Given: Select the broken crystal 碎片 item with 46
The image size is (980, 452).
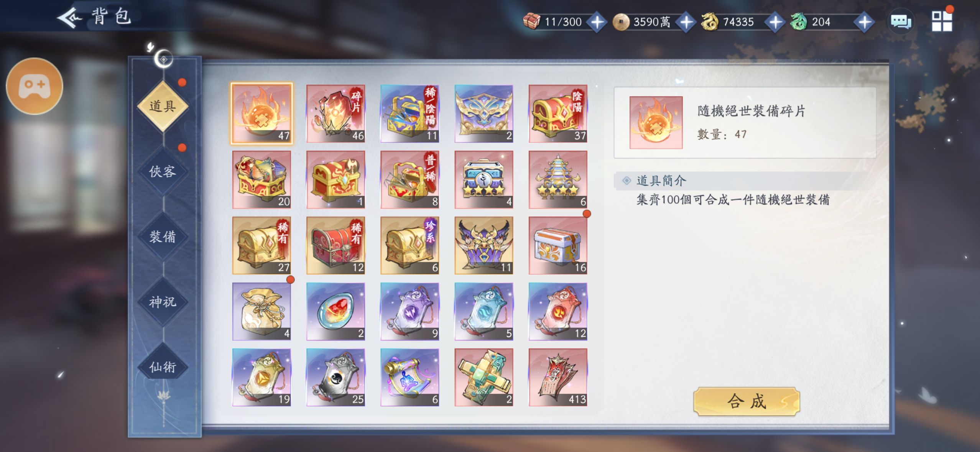Looking at the screenshot, I should (335, 113).
